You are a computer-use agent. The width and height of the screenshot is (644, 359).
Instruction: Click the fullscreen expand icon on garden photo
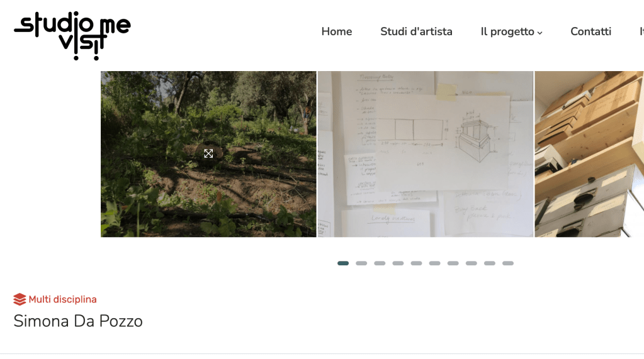coord(208,153)
